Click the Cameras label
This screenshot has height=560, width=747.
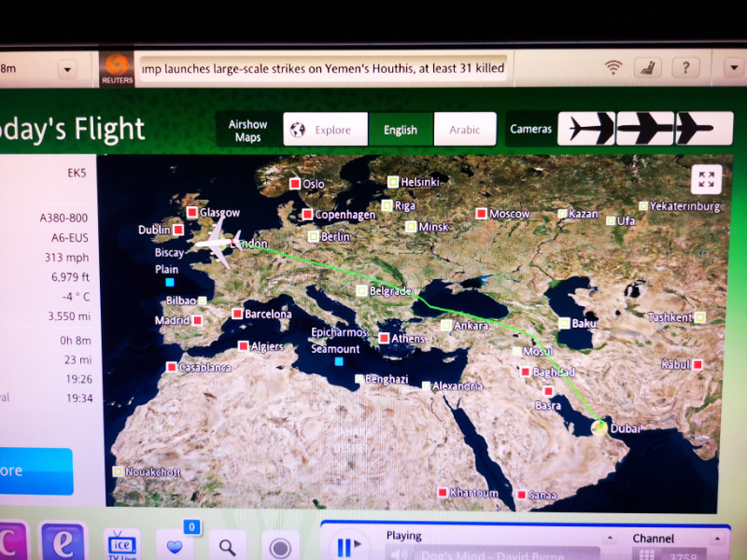point(530,129)
